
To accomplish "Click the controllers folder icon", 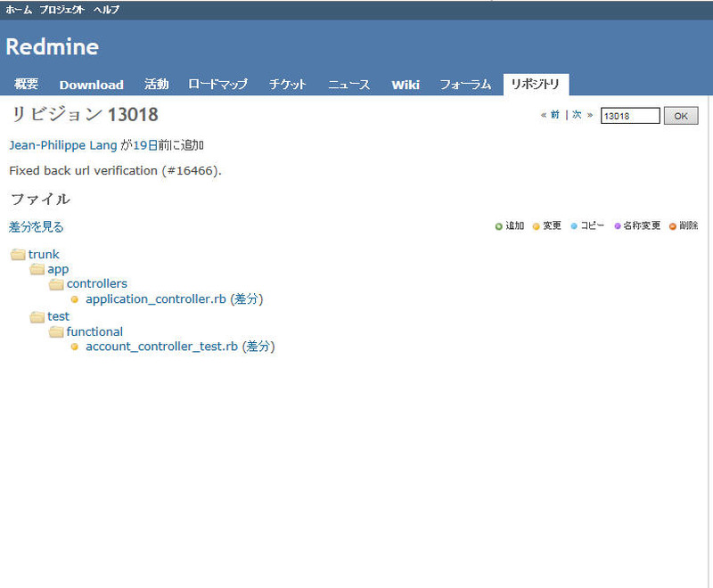I will click(x=56, y=284).
